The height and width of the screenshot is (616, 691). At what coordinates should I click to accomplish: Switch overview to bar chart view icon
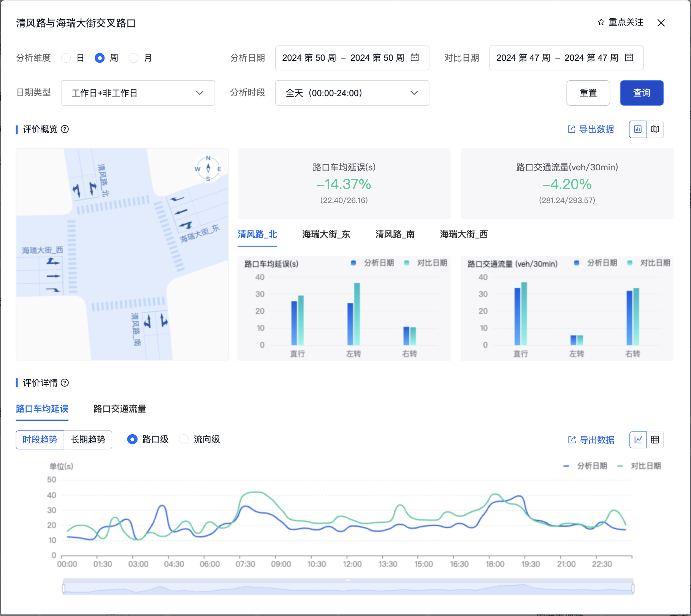[x=638, y=129]
